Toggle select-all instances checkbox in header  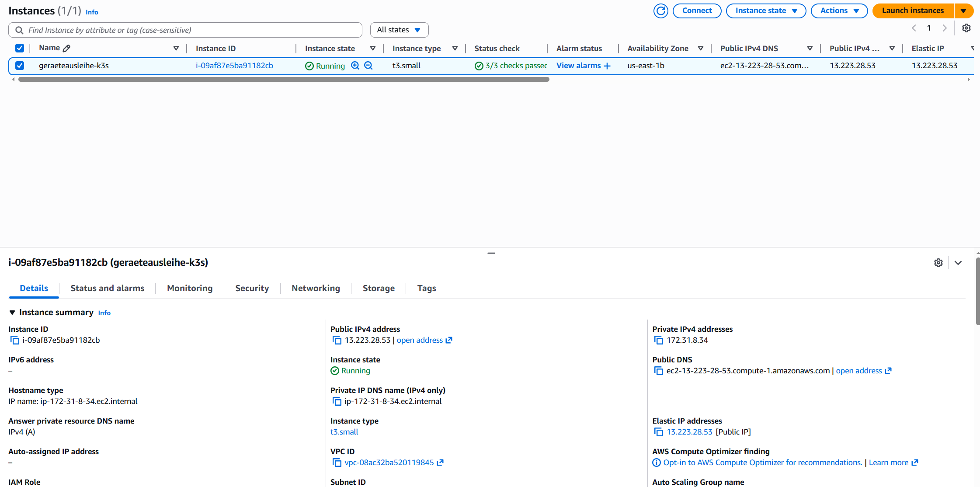pyautogui.click(x=20, y=48)
